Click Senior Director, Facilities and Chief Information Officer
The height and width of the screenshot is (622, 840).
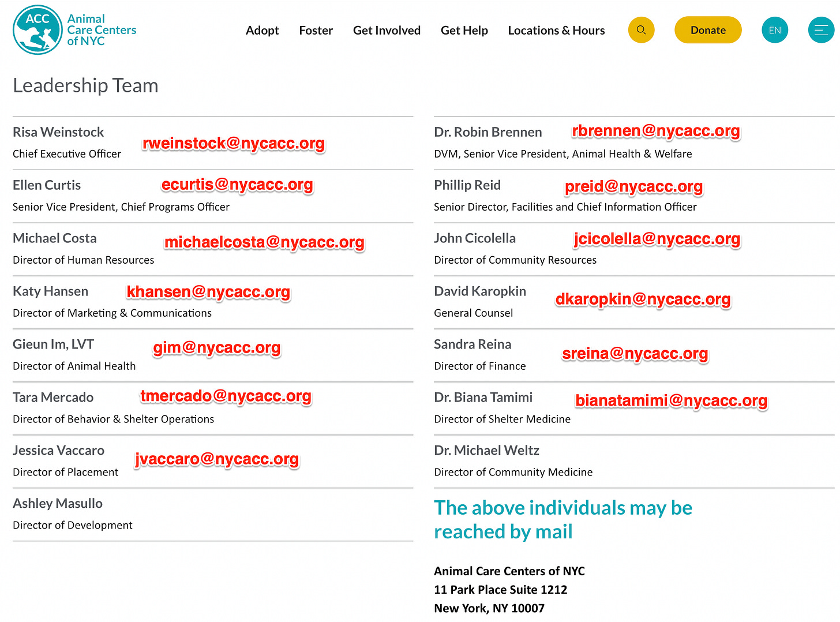click(565, 207)
